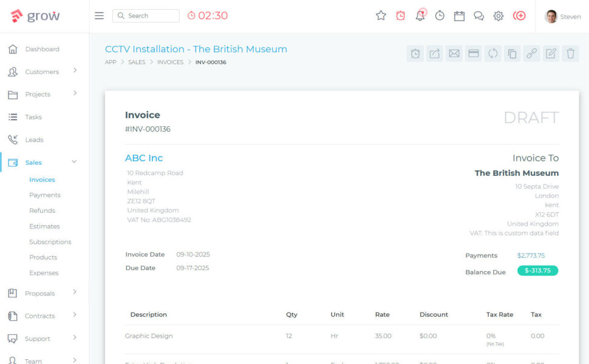Click the INVOICES breadcrumb link
This screenshot has width=589, height=364.
(x=170, y=62)
